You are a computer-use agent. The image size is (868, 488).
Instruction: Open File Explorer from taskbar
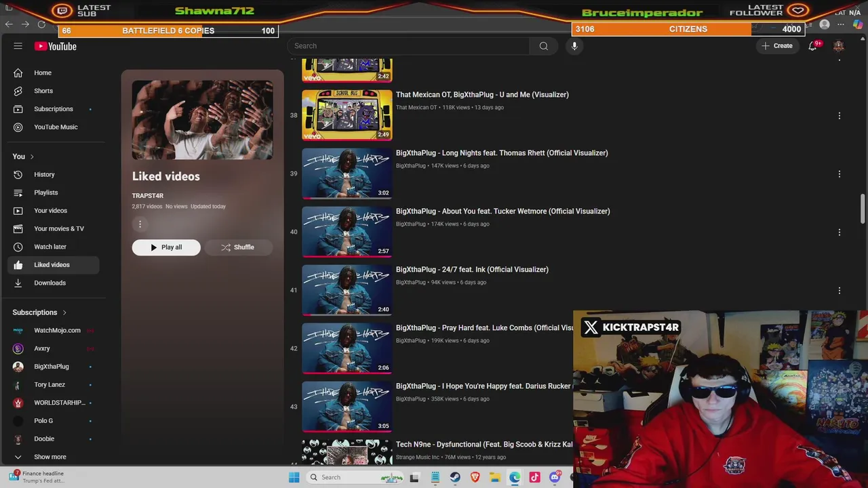click(495, 477)
